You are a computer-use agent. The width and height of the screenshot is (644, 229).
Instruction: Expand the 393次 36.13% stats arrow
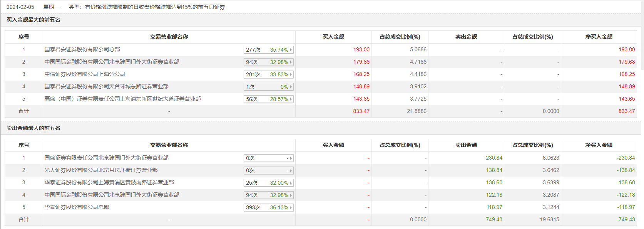click(x=291, y=207)
